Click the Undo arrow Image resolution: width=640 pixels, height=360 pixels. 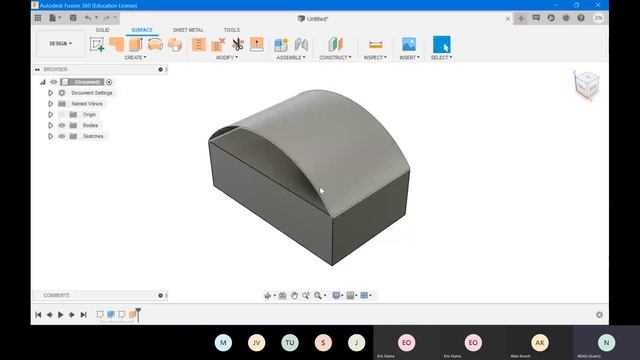click(x=88, y=18)
